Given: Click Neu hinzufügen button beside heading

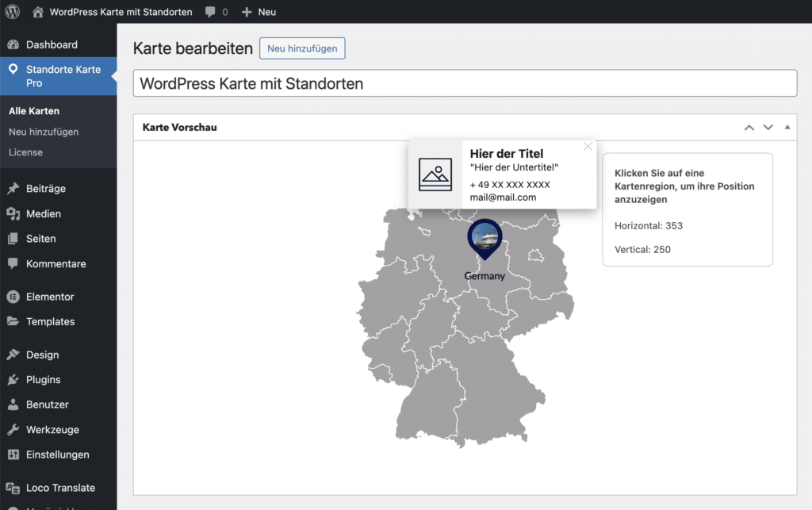Looking at the screenshot, I should 302,48.
